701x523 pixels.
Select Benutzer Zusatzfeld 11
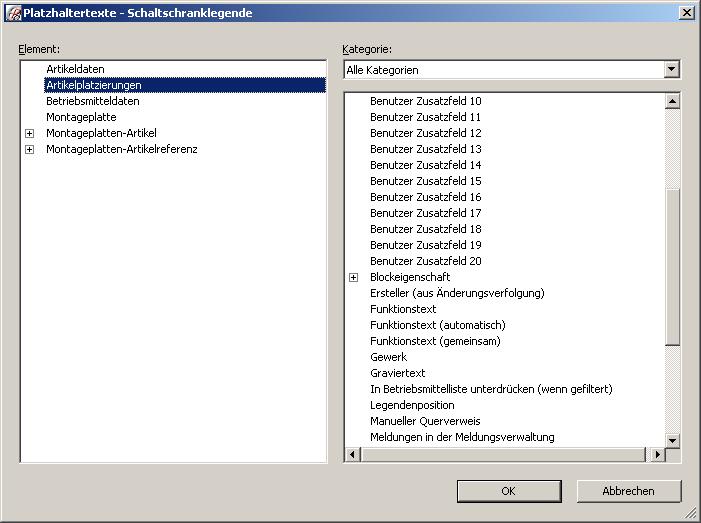[x=426, y=118]
